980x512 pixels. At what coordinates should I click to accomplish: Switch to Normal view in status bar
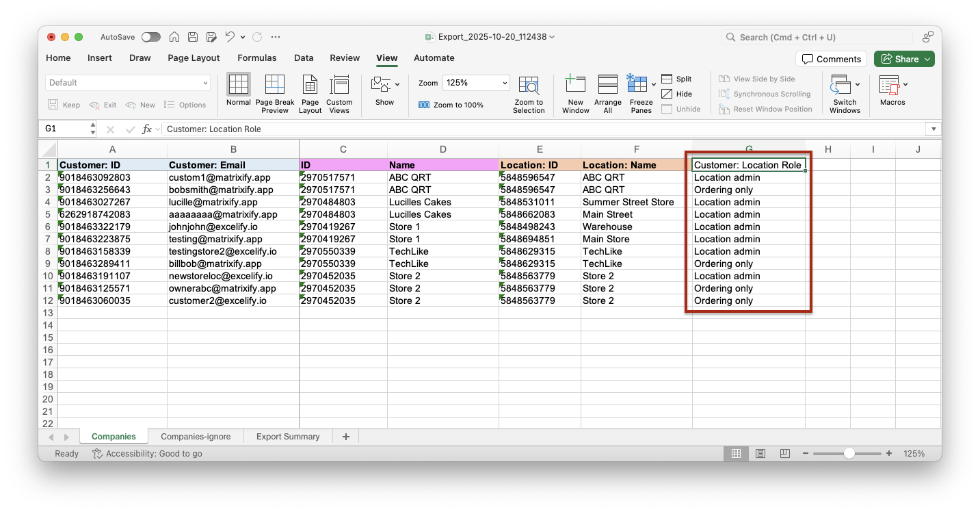(x=737, y=454)
